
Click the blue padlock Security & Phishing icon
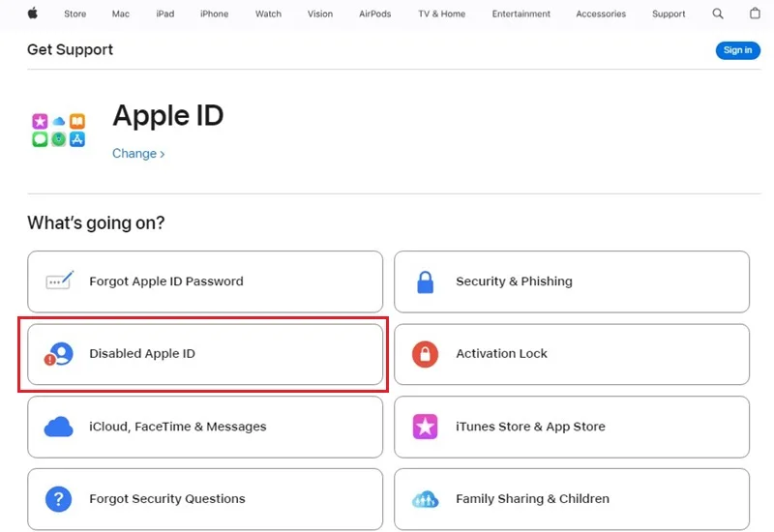click(x=425, y=281)
